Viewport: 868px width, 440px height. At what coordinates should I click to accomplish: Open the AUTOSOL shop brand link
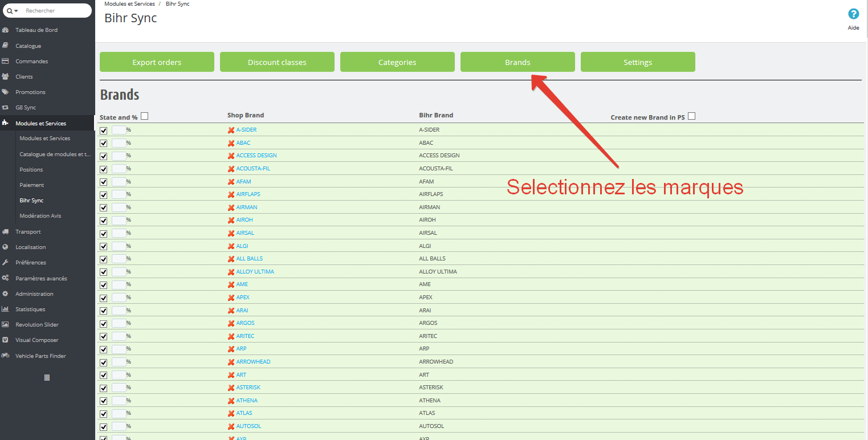coord(249,426)
